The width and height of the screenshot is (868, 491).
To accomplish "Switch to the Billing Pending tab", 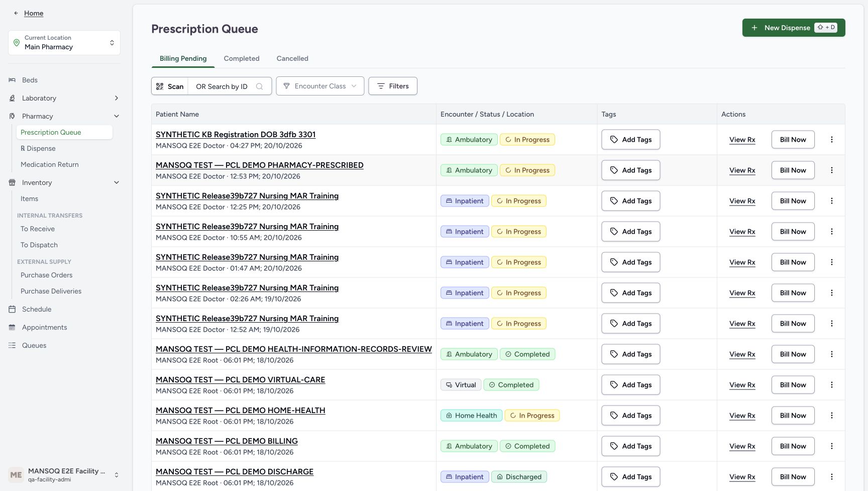I will (x=183, y=58).
